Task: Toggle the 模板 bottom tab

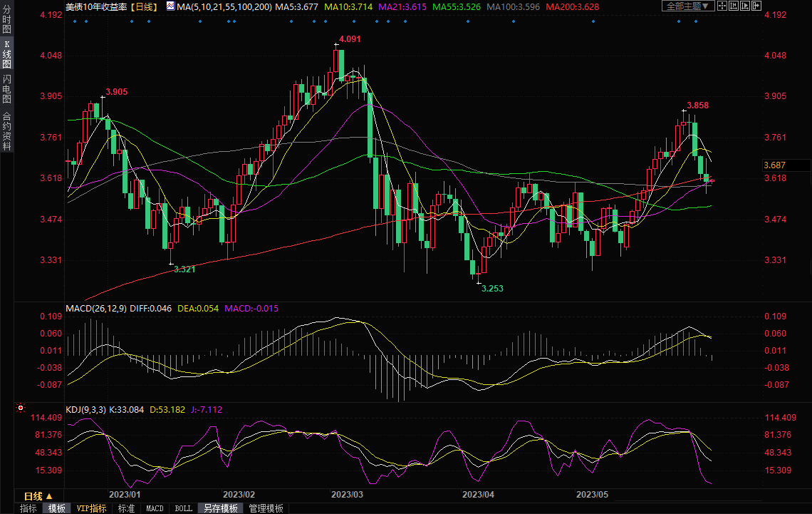Action: [56, 508]
